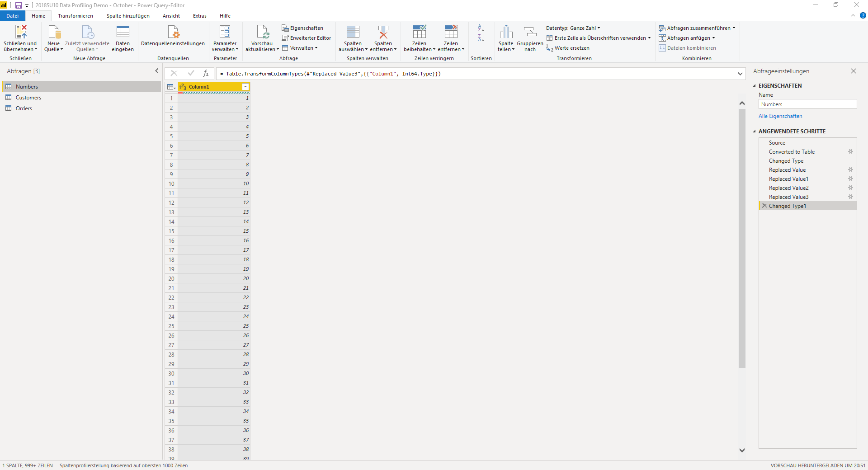Click the Daten eingeben icon
Image resolution: width=868 pixels, height=470 pixels.
coord(123,32)
